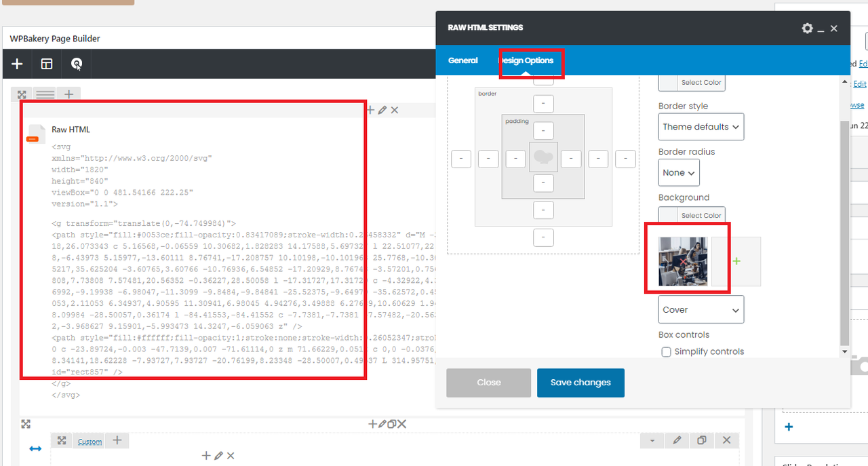Click the Close button in the settings dialog

[x=489, y=383]
